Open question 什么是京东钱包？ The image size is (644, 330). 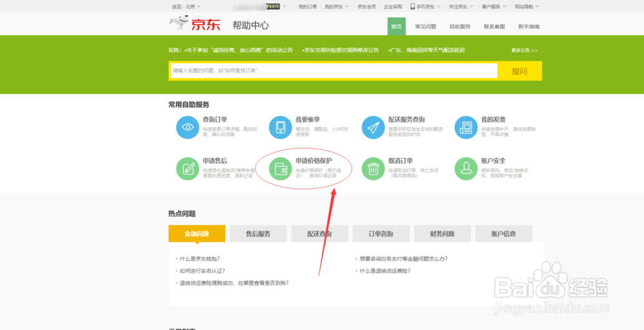[200, 259]
